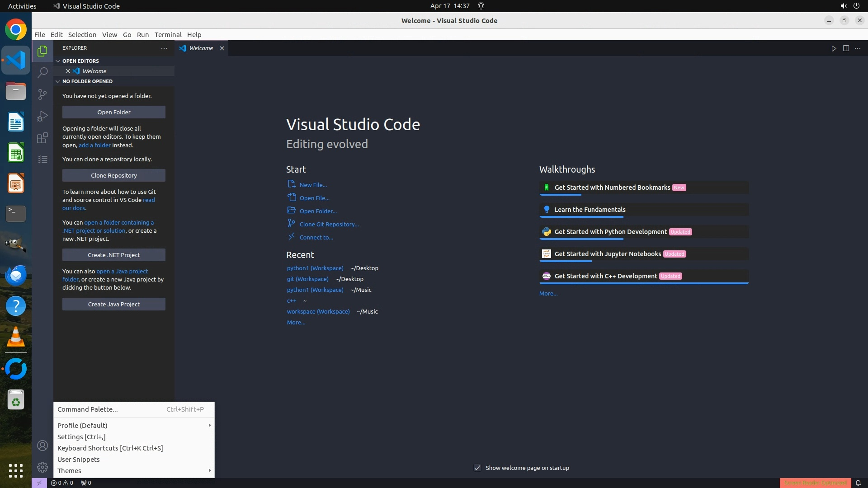
Task: Collapse the No Folder Opened section
Action: [58, 81]
